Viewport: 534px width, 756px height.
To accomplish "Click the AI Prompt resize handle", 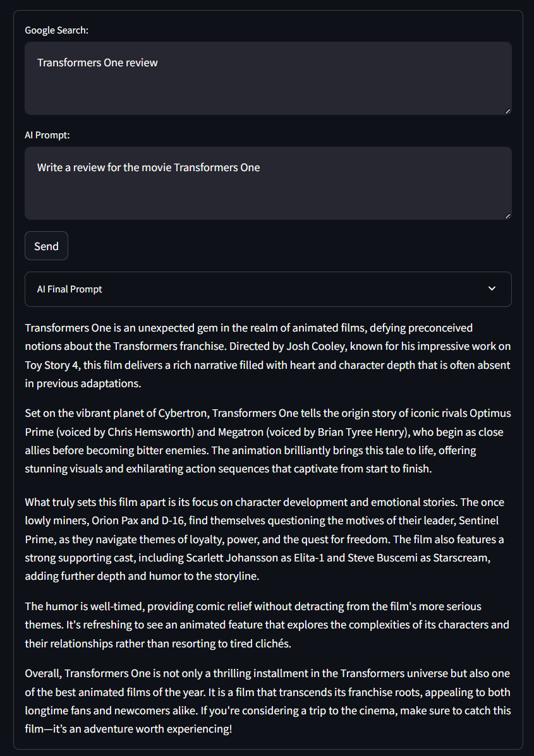I will coord(507,216).
